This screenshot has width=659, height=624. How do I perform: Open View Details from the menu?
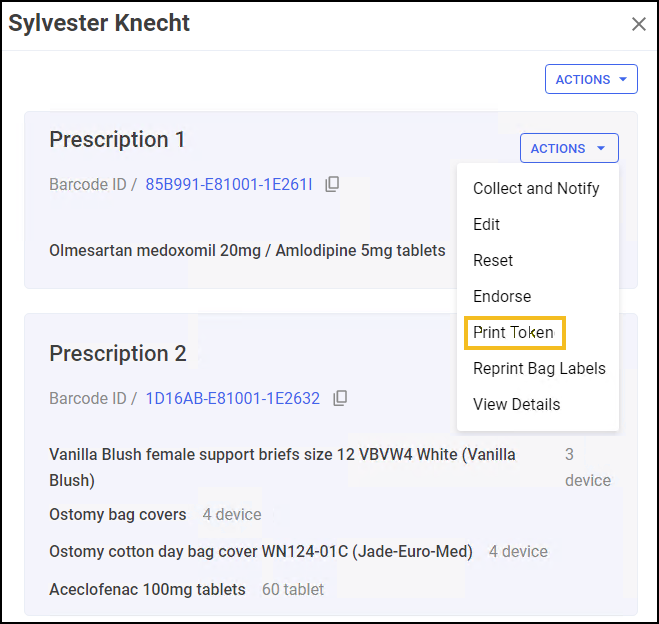click(x=516, y=404)
